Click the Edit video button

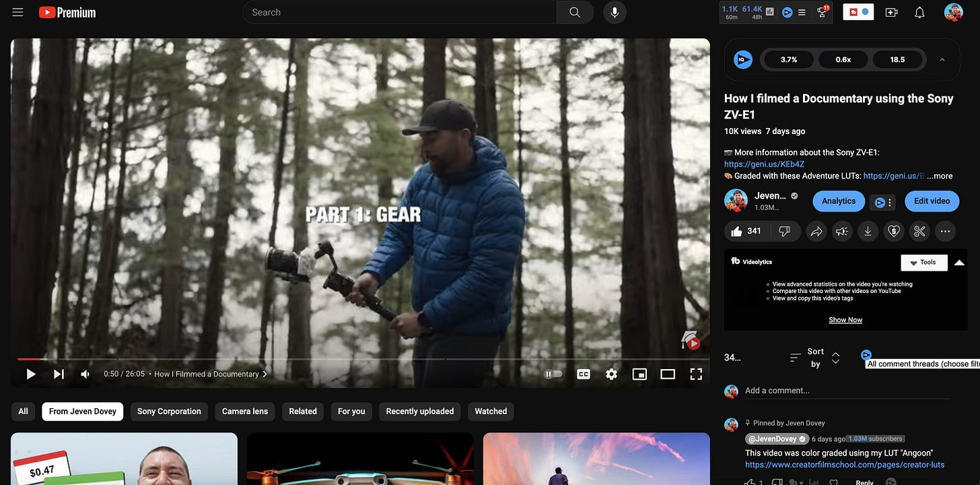tap(932, 201)
